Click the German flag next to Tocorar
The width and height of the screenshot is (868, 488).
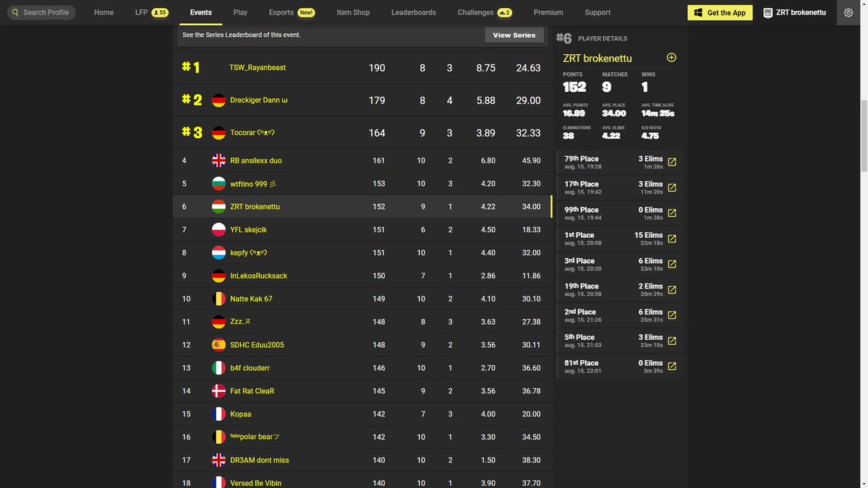pos(218,133)
